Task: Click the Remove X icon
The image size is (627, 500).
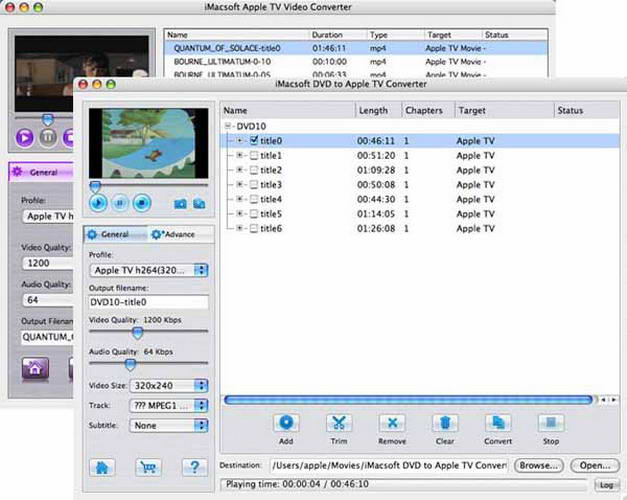Action: click(392, 422)
